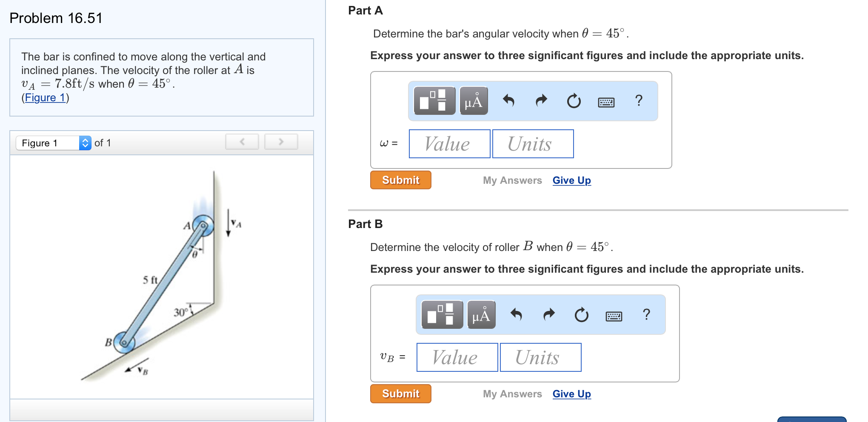The height and width of the screenshot is (422, 868).
Task: Open the equation templates icon in Part A
Action: (434, 101)
